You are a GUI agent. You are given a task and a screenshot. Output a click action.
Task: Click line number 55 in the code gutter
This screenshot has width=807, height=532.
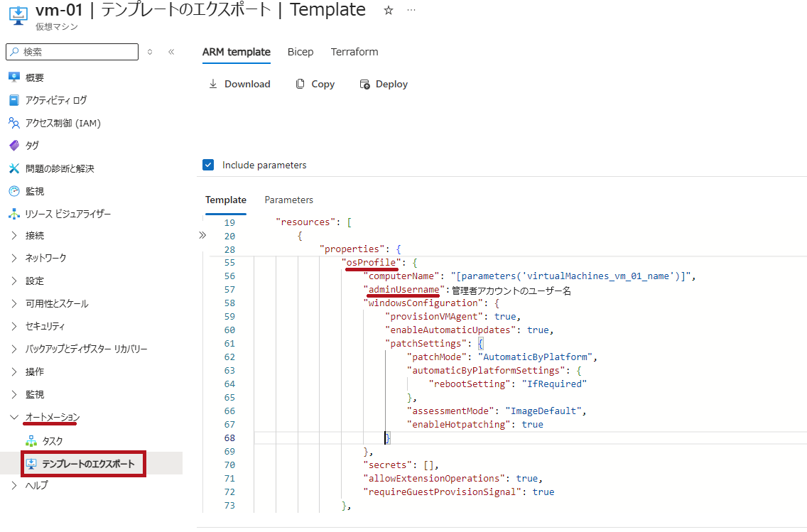(x=229, y=263)
